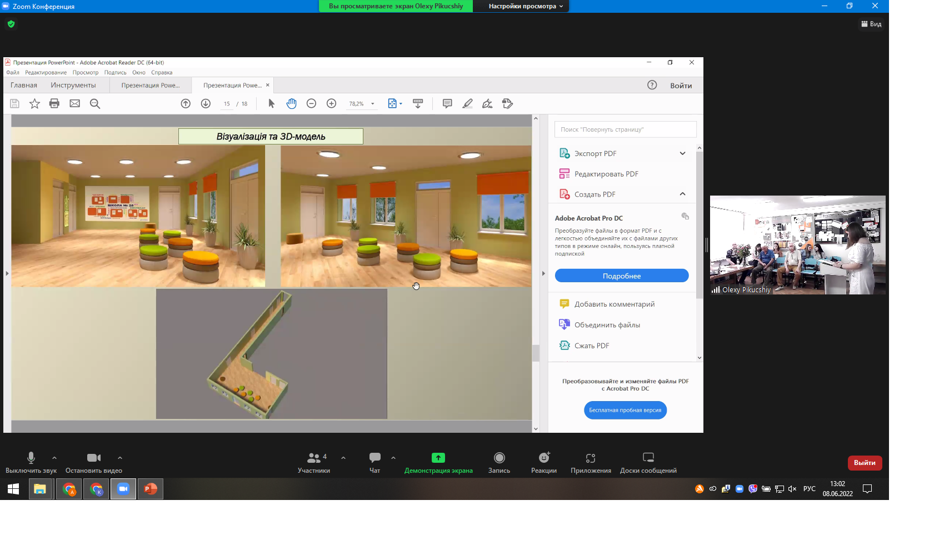Start Демонстрация экрана screen share
This screenshot has height=560, width=939.
(x=438, y=462)
